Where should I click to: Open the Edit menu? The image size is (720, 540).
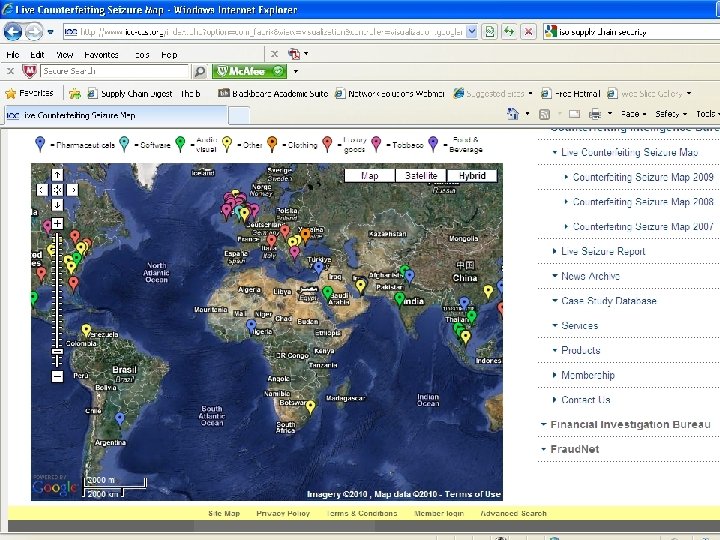click(37, 55)
